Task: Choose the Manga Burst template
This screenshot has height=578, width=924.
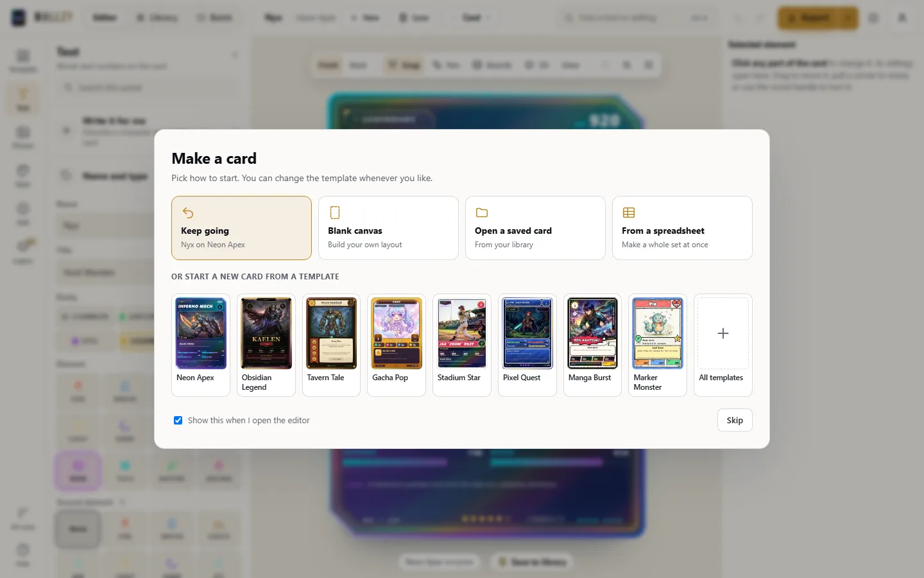Action: point(592,345)
